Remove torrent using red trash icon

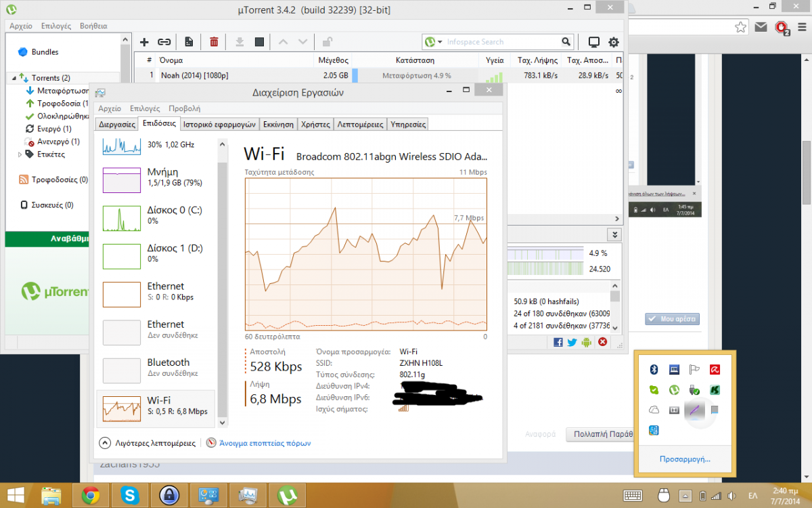tap(214, 42)
